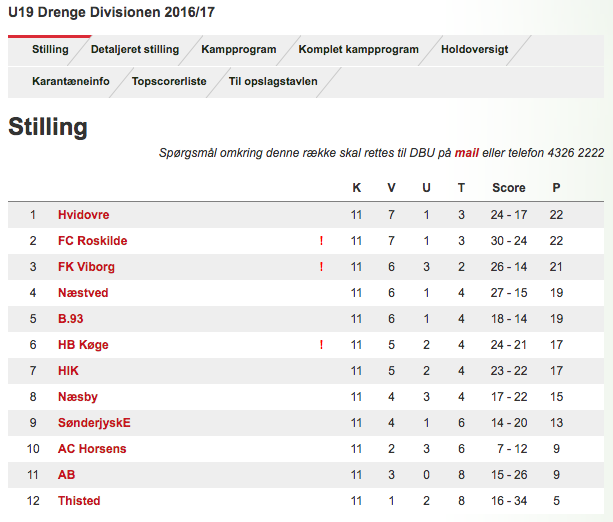Screen dimensions: 613x522
Task: Open the red mail link
Action: [x=466, y=152]
